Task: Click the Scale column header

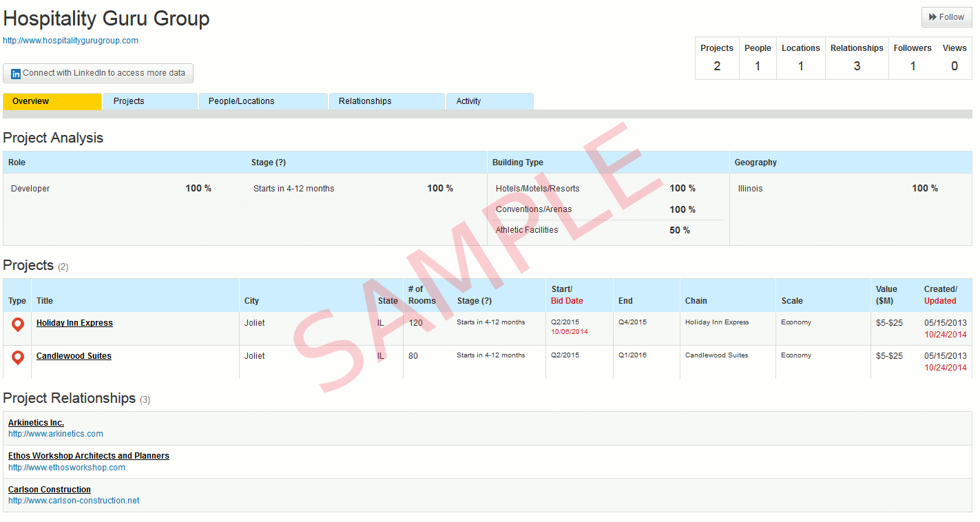Action: pyautogui.click(x=792, y=301)
